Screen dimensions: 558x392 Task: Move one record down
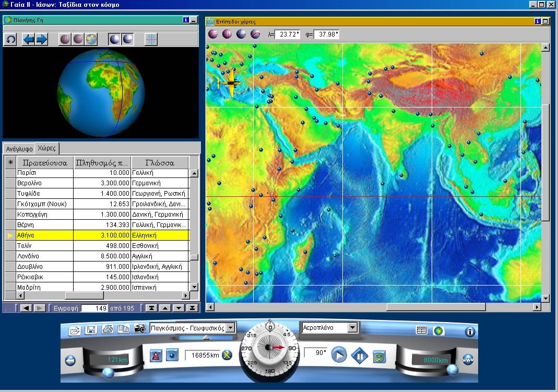click(179, 308)
